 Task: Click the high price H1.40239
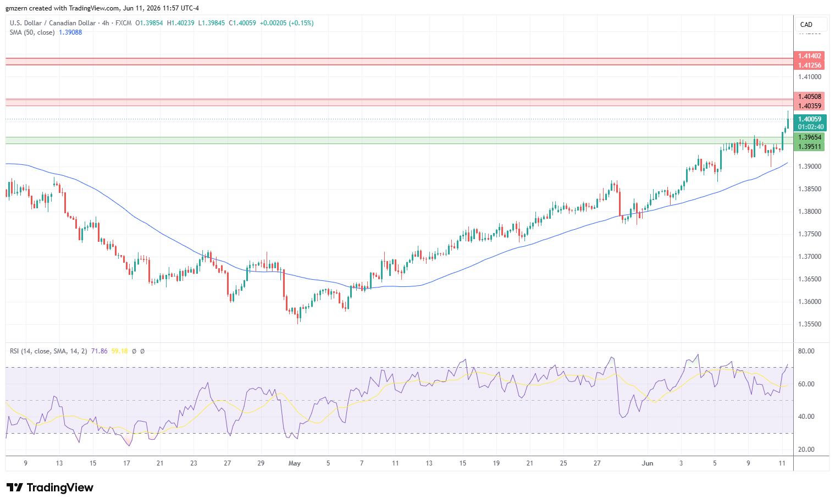[180, 23]
